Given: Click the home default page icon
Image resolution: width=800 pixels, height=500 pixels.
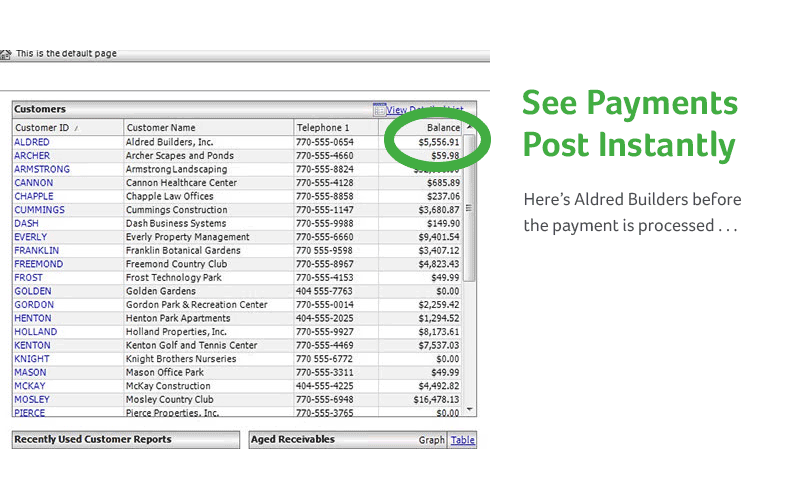Looking at the screenshot, I should (6, 54).
